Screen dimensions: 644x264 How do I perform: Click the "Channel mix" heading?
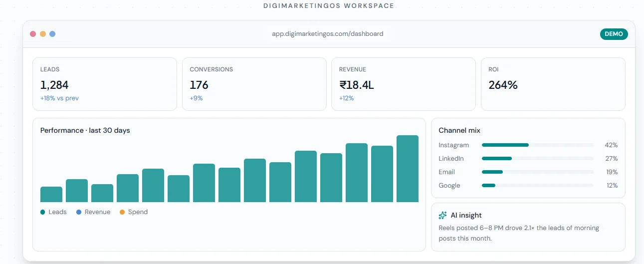pos(459,130)
